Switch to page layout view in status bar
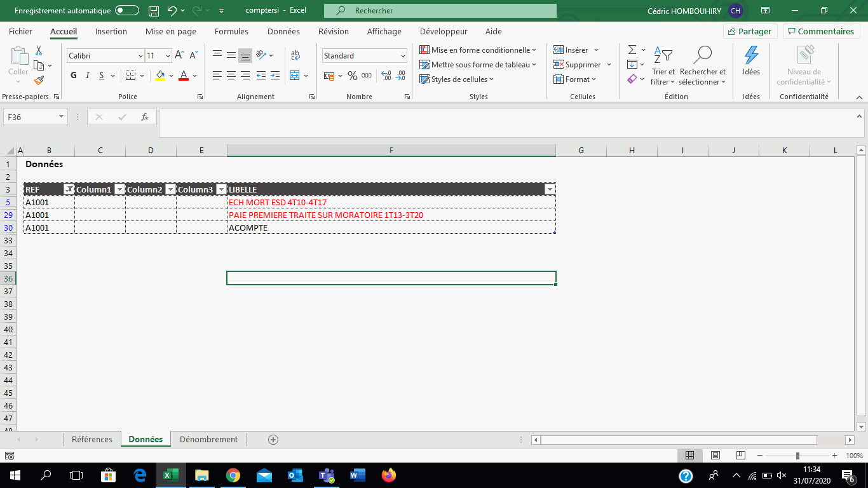This screenshot has height=488, width=868. (715, 456)
